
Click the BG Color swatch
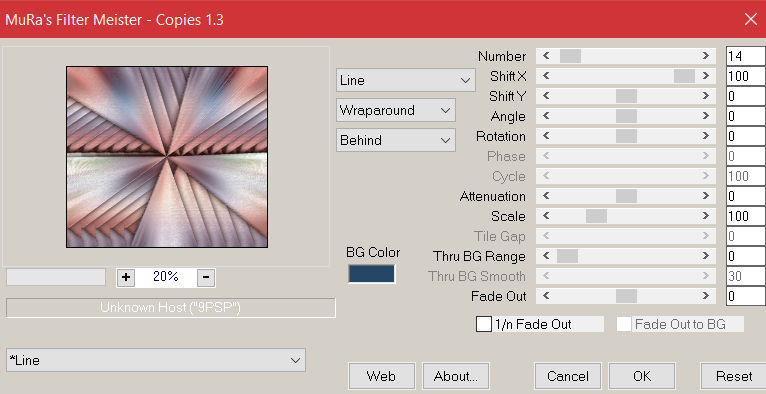[371, 274]
